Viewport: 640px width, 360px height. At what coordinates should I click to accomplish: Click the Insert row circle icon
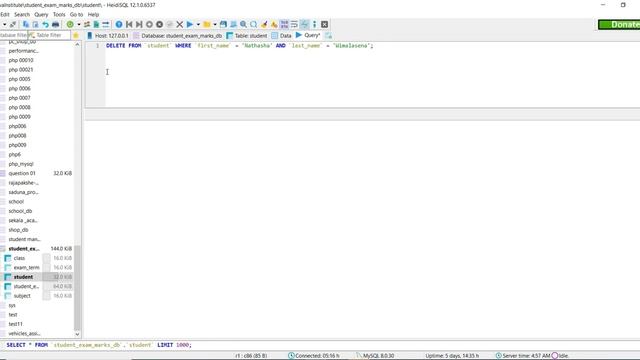149,24
